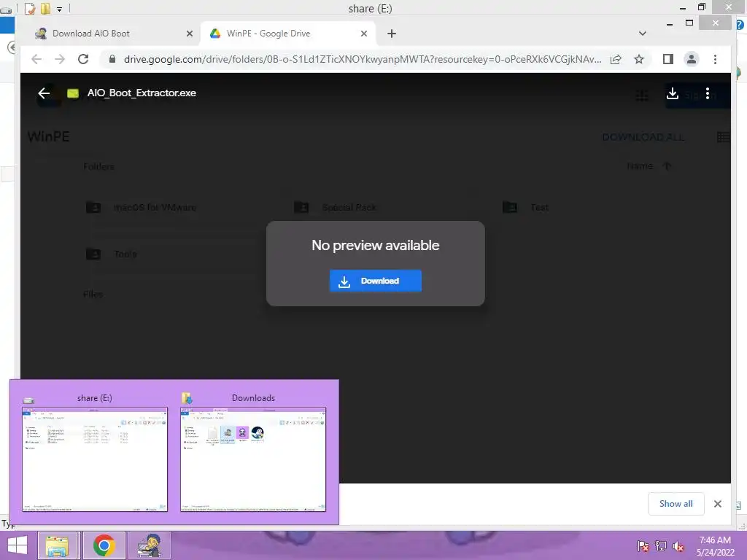Click DOWNLOAD ALL in dimmed WinPE folder

(643, 137)
